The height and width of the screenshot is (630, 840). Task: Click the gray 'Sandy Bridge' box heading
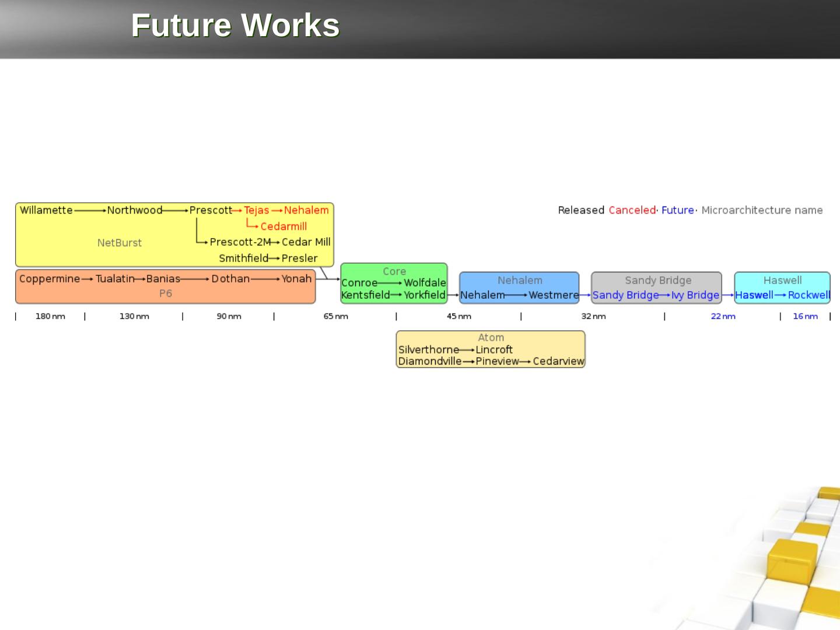coord(658,281)
